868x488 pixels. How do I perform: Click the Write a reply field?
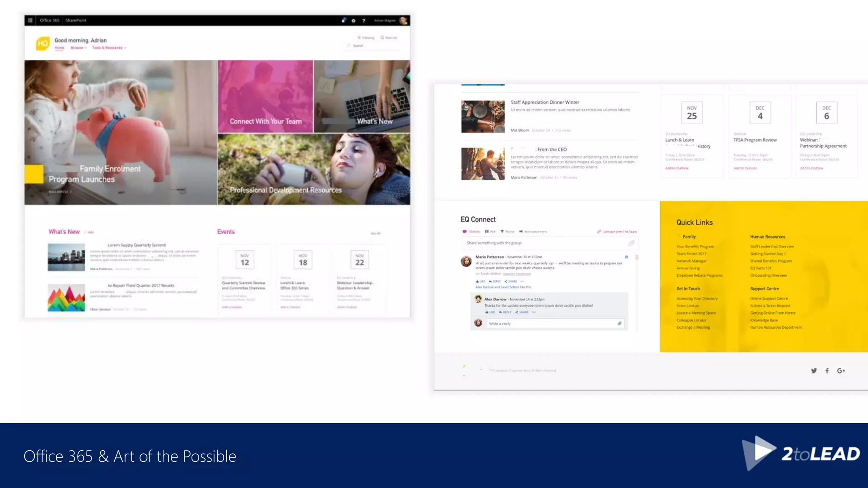coord(555,324)
